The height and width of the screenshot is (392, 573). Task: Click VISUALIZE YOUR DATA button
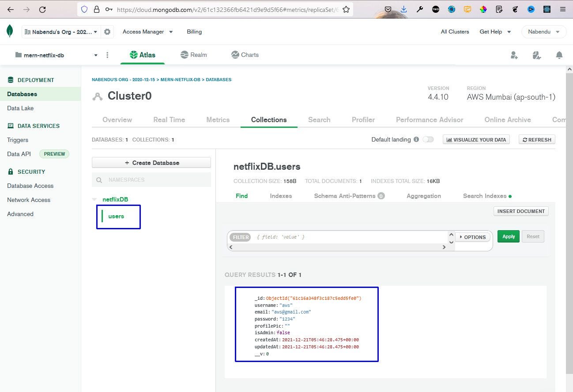[x=476, y=139]
